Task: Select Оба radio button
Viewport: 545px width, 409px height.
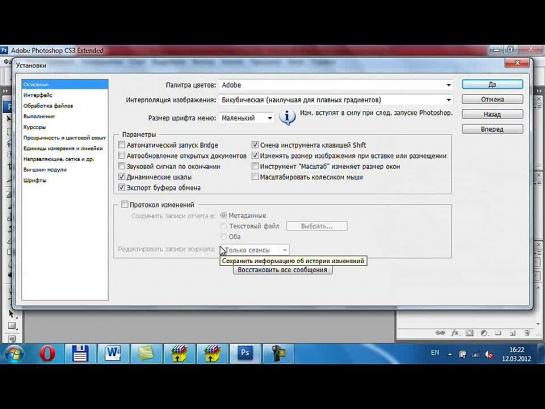Action: pyautogui.click(x=223, y=237)
